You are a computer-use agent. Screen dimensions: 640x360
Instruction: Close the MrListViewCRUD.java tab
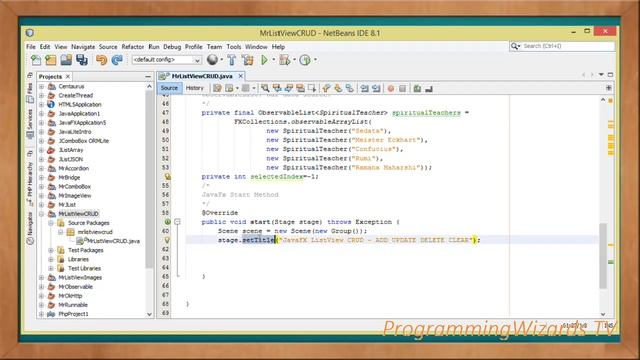241,76
